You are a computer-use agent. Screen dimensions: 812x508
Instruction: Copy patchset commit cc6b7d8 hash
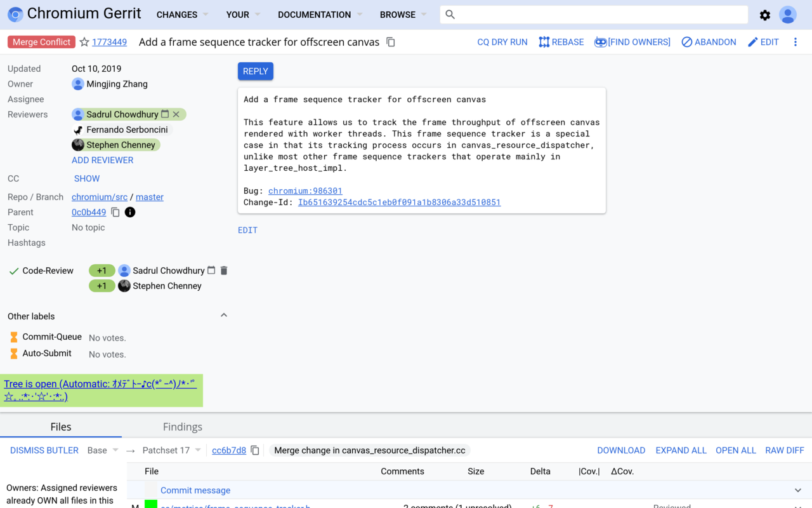[255, 450]
